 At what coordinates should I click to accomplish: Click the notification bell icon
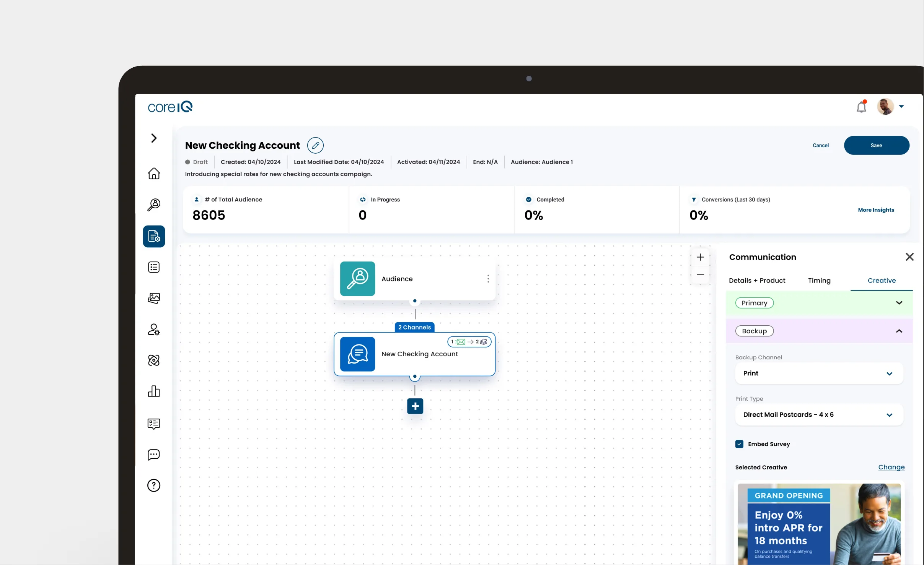(862, 107)
